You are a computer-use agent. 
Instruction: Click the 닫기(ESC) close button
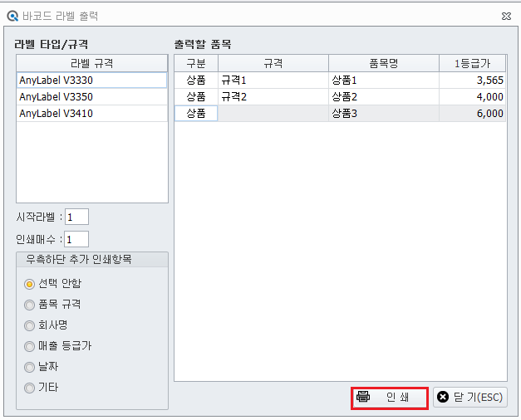pyautogui.click(x=470, y=397)
